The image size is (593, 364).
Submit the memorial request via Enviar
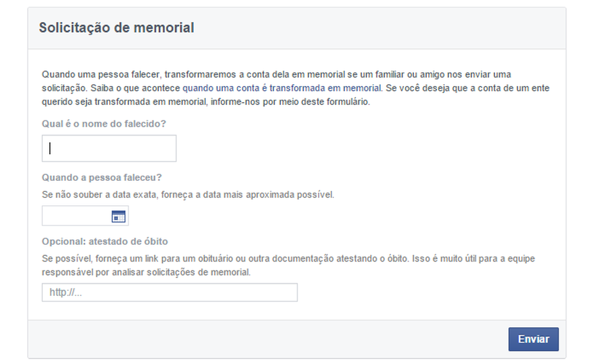(533, 340)
